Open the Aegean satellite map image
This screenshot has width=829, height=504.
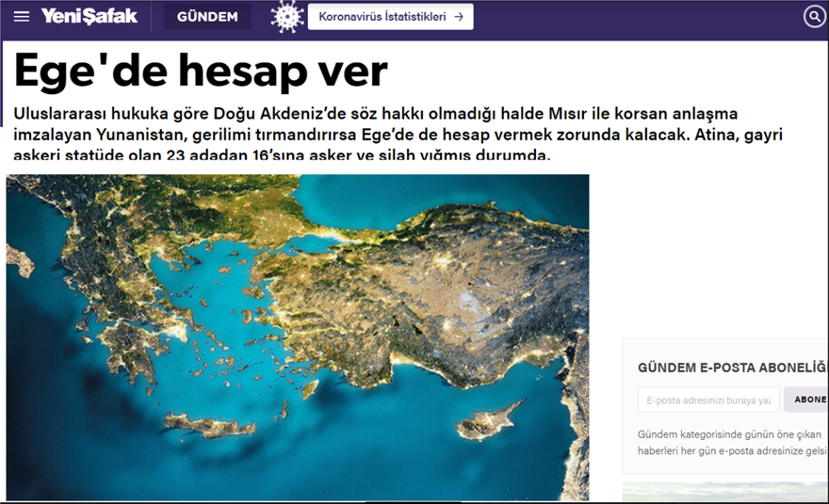298,337
